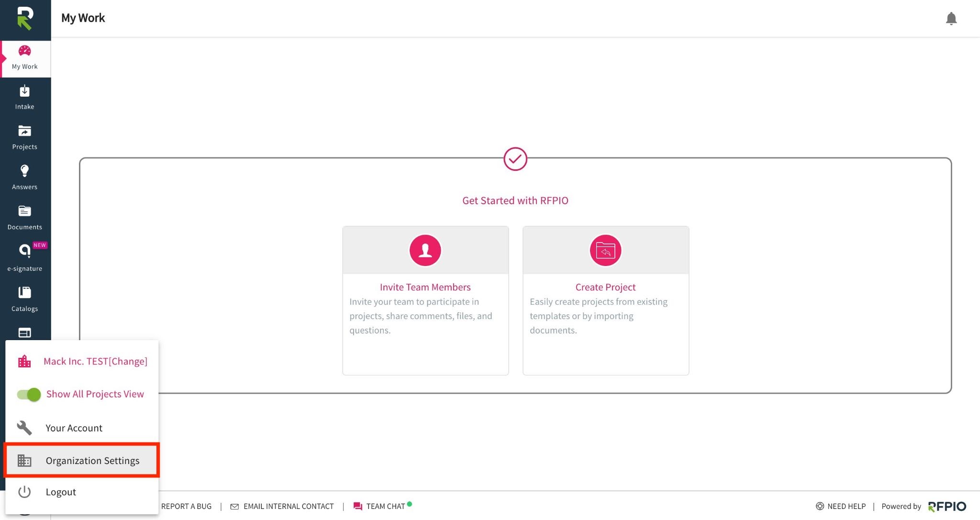This screenshot has width=980, height=520.
Task: Open TEAM CHAT from footer
Action: tap(386, 506)
